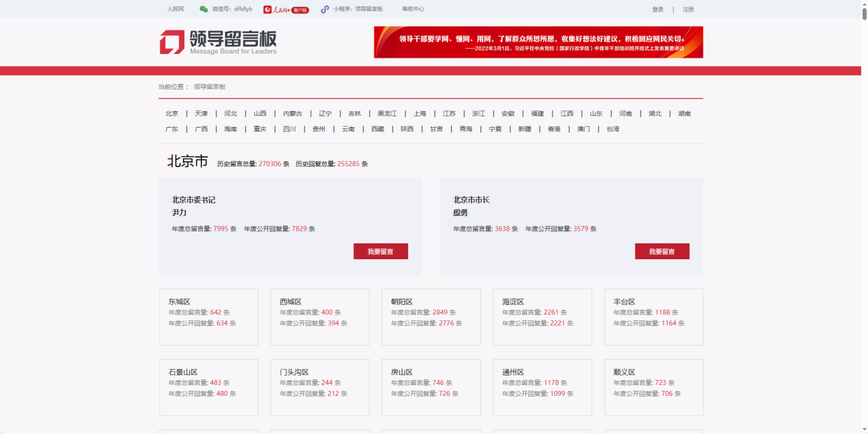Open the 人民网 link in top bar
Viewport: 868px width, 434px height.
175,10
